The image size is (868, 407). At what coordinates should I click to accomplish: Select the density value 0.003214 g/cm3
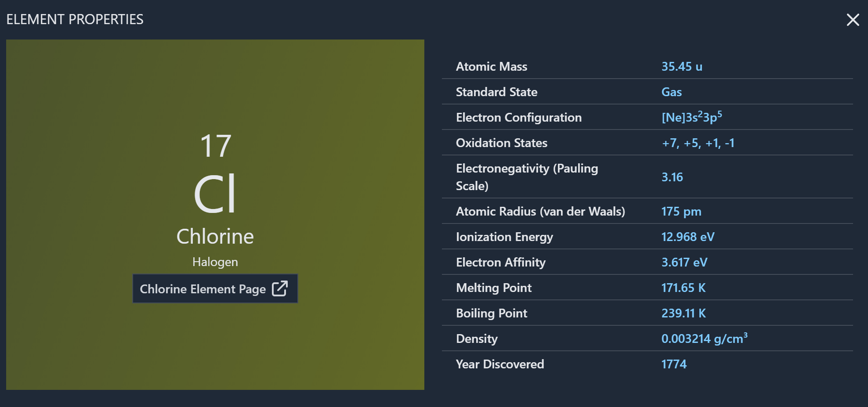[x=705, y=338]
